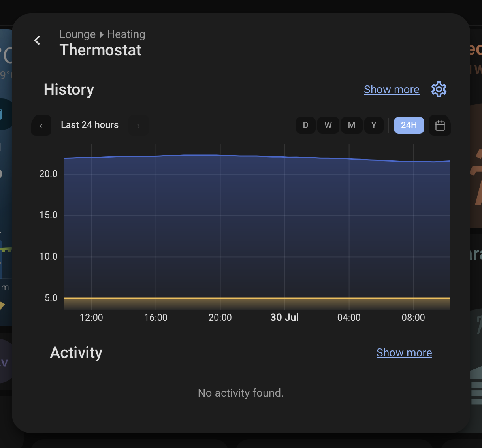Open the calendar date picker icon

(440, 125)
